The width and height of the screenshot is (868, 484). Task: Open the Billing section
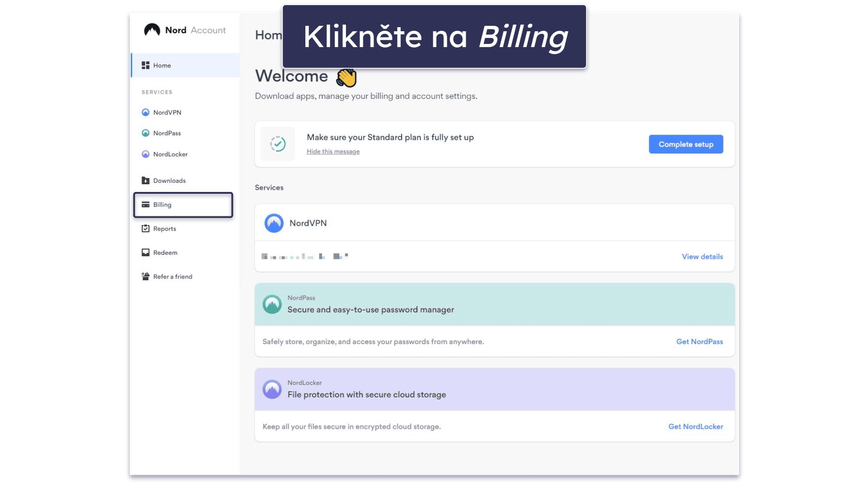[x=183, y=205]
